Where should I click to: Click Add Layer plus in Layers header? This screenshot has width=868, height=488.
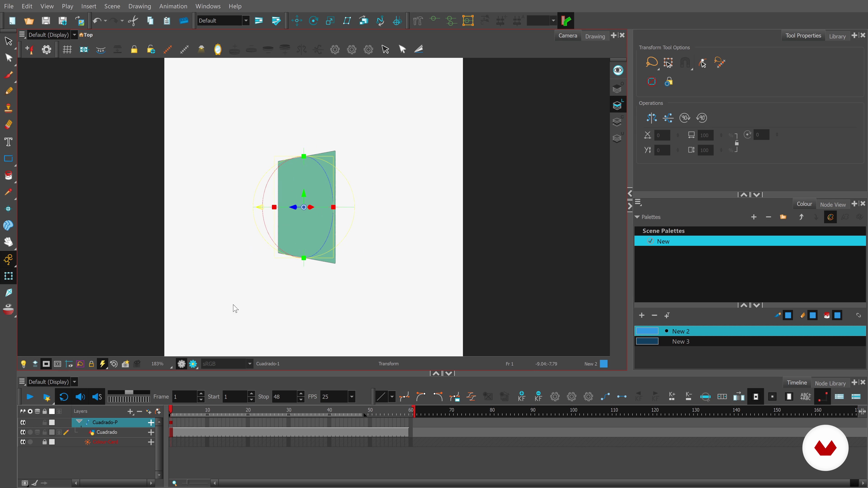pyautogui.click(x=130, y=411)
